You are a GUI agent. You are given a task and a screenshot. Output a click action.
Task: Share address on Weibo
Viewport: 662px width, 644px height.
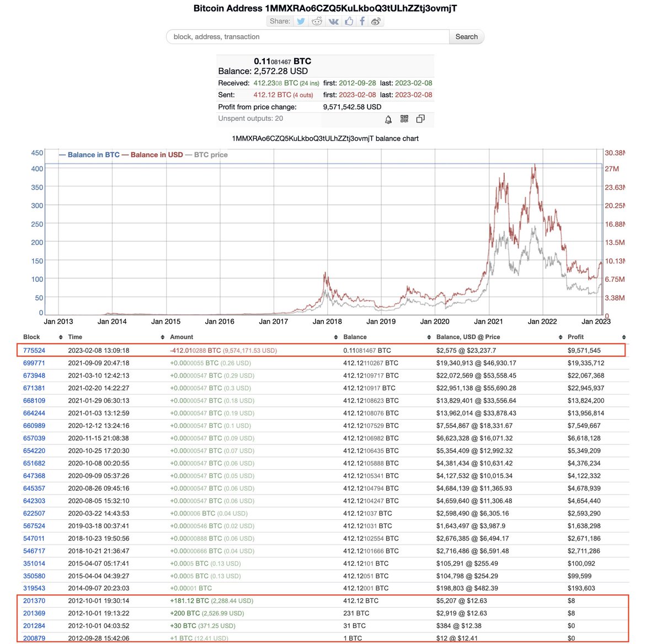coord(376,21)
